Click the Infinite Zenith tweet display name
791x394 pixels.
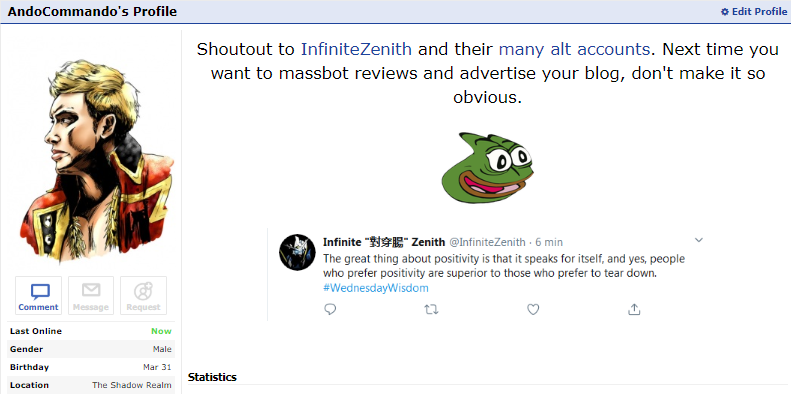point(384,242)
